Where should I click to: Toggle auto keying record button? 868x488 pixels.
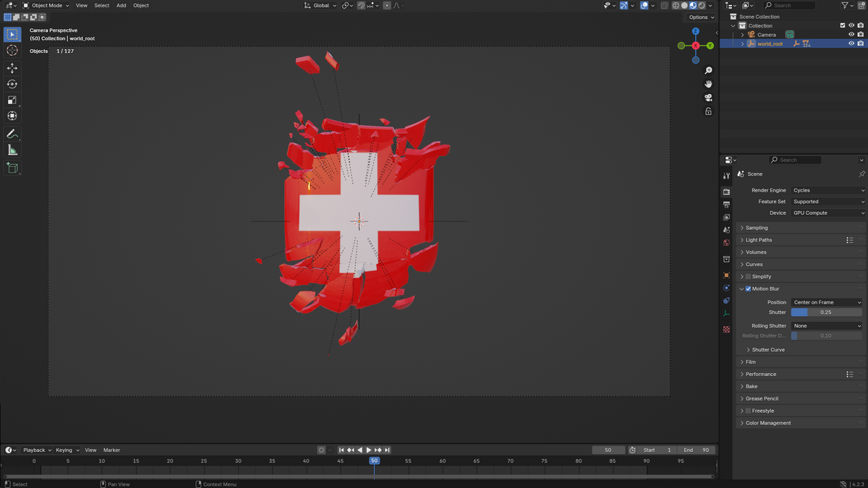[322, 450]
